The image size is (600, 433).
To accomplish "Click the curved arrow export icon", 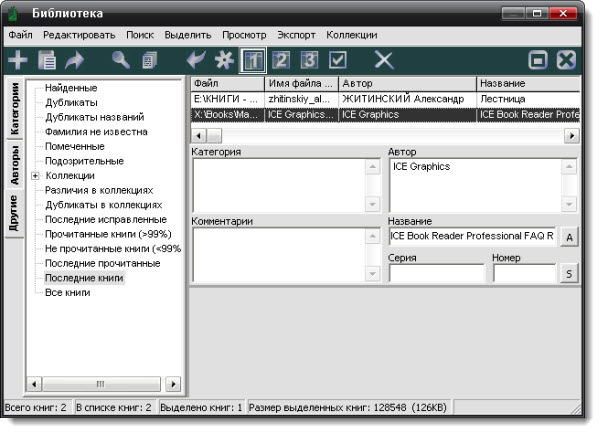I will point(75,60).
